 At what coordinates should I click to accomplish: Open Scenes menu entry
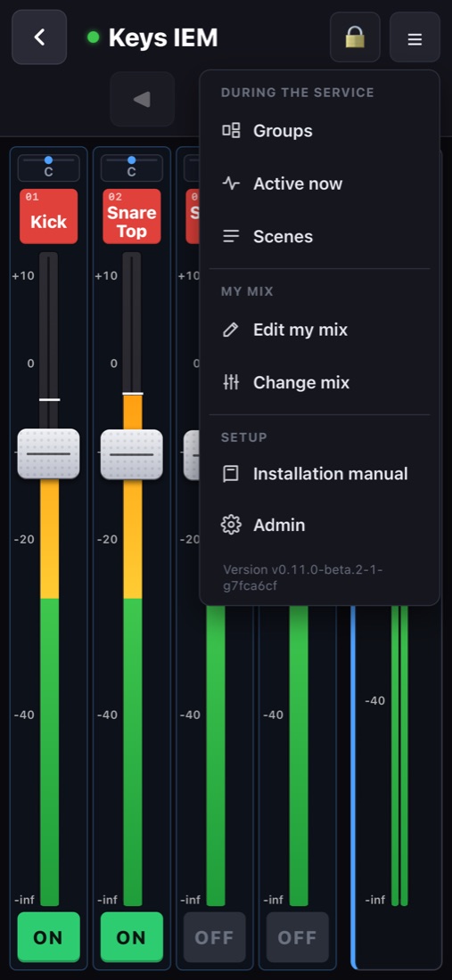(319, 236)
